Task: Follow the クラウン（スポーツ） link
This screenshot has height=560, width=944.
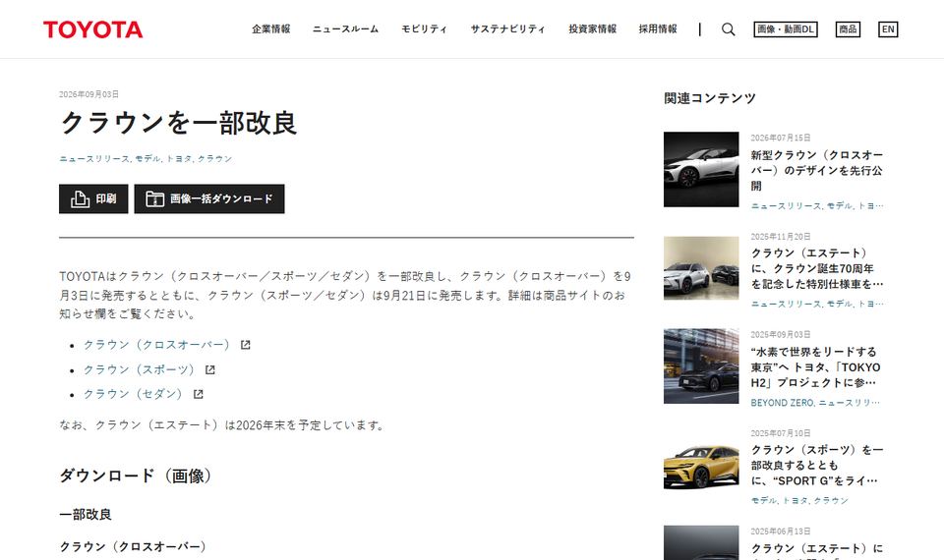Action: pos(139,369)
